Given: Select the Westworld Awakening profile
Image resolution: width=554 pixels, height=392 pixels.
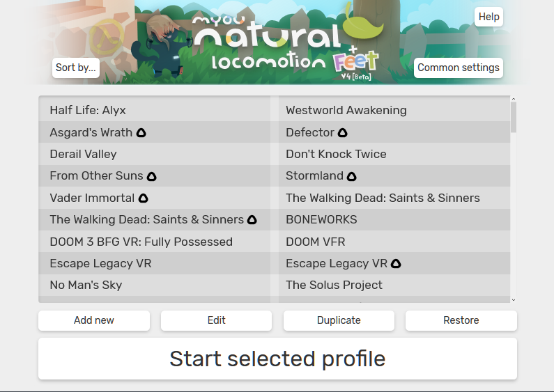Looking at the screenshot, I should [x=394, y=110].
